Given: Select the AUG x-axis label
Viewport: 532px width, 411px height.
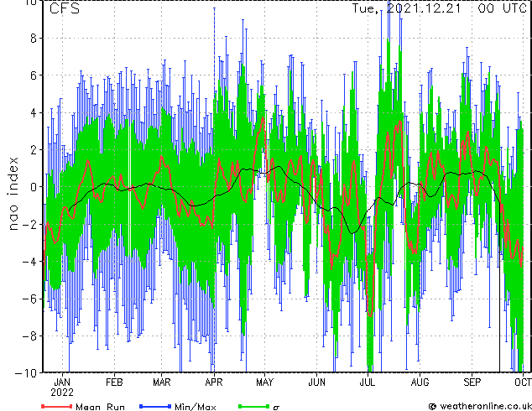Looking at the screenshot, I should click(420, 382).
